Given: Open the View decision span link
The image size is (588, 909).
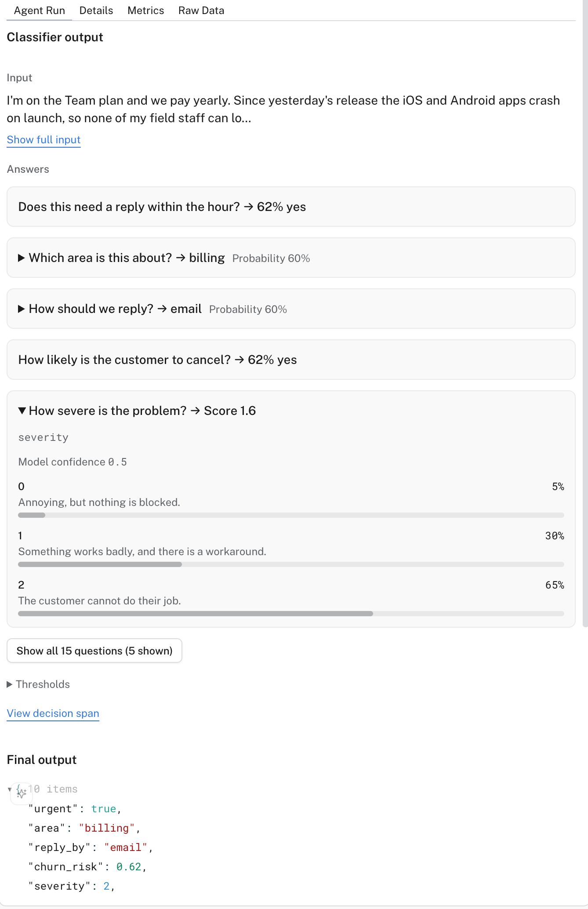Looking at the screenshot, I should coord(53,713).
